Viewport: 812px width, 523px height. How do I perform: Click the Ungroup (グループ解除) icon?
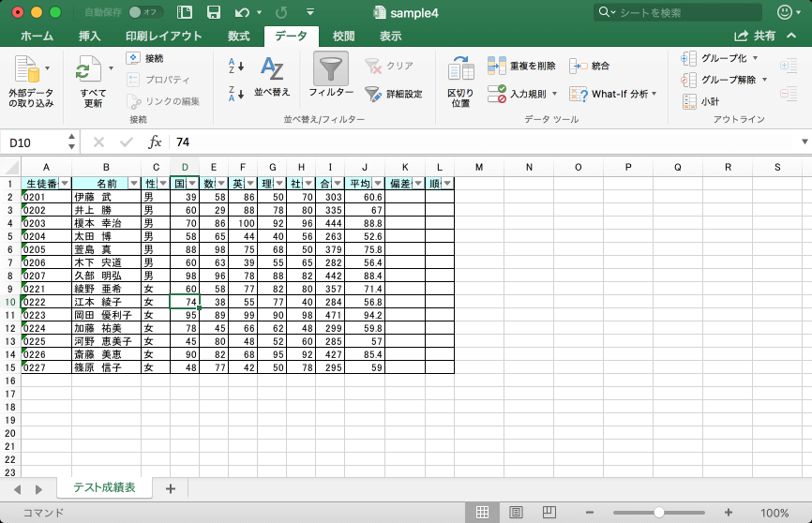[689, 80]
